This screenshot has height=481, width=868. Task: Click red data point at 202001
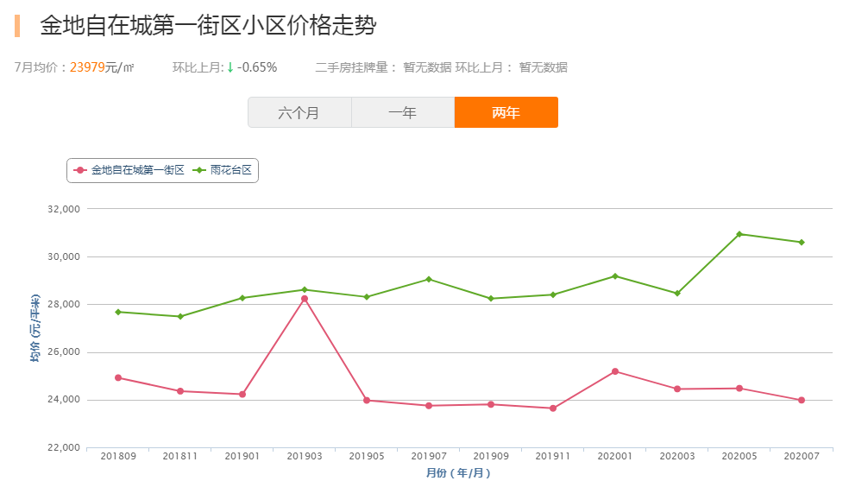point(615,371)
